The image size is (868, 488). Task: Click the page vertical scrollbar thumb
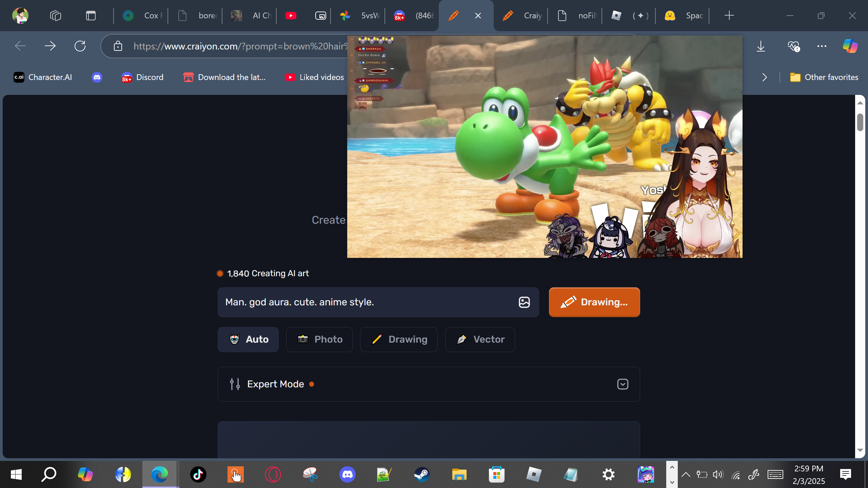pyautogui.click(x=860, y=122)
